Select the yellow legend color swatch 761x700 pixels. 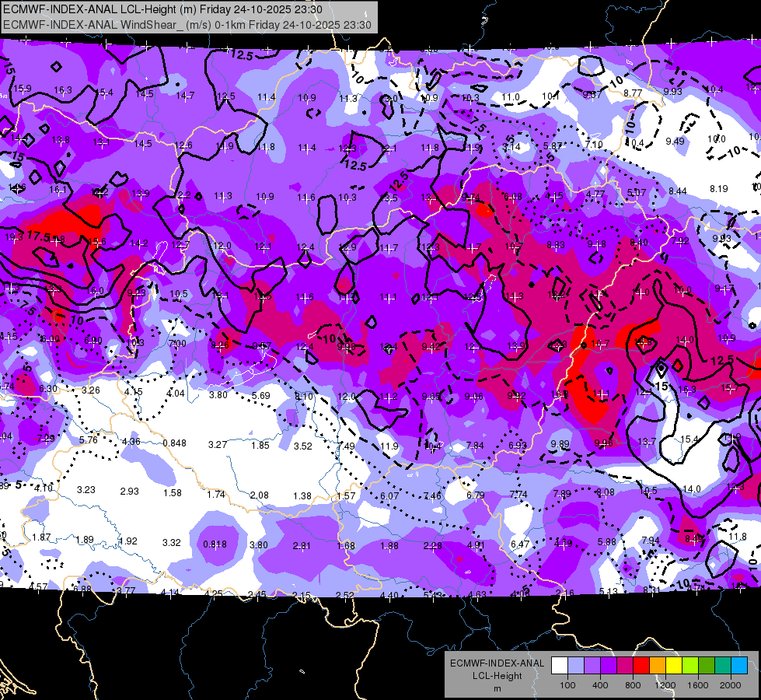click(674, 666)
